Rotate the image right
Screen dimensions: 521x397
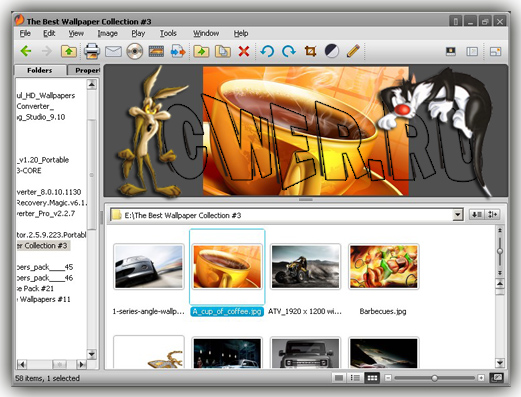point(289,51)
